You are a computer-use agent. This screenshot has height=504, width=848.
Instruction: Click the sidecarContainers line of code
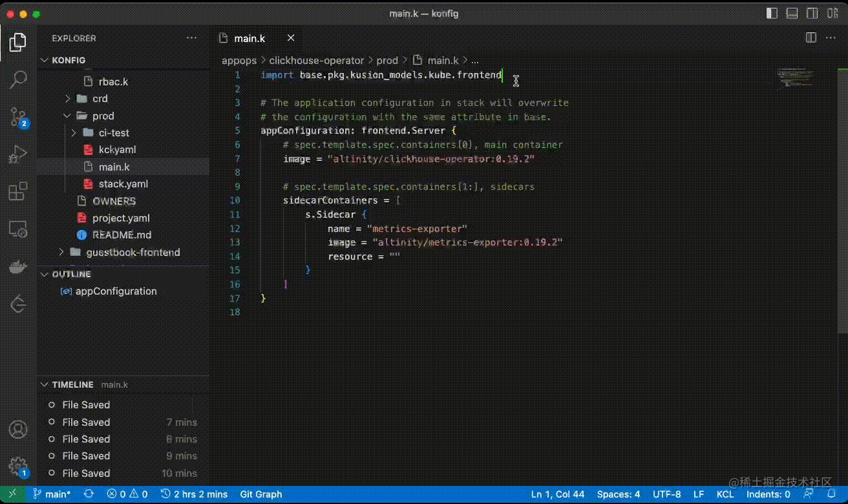click(x=341, y=200)
